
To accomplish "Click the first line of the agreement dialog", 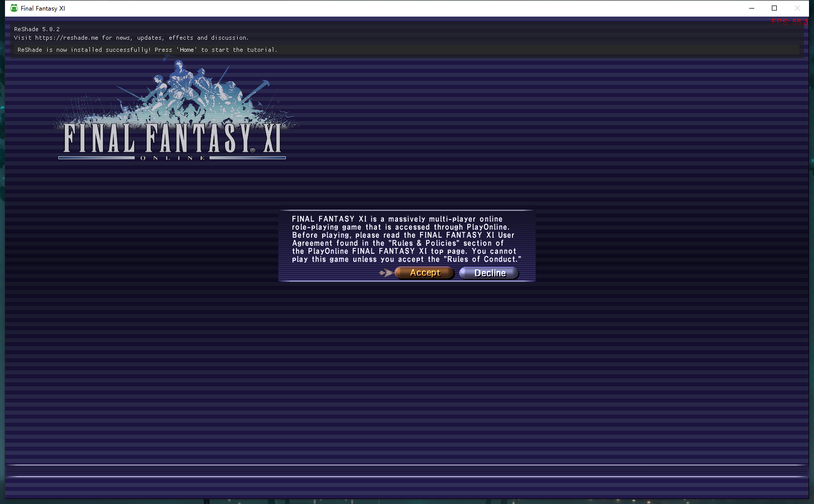I will tap(397, 219).
